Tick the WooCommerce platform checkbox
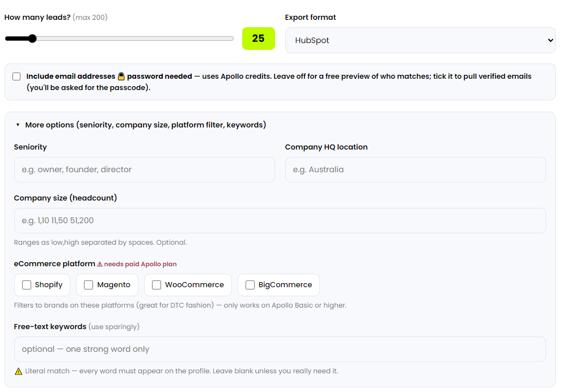Image resolution: width=570 pixels, height=392 pixels. pyautogui.click(x=157, y=285)
